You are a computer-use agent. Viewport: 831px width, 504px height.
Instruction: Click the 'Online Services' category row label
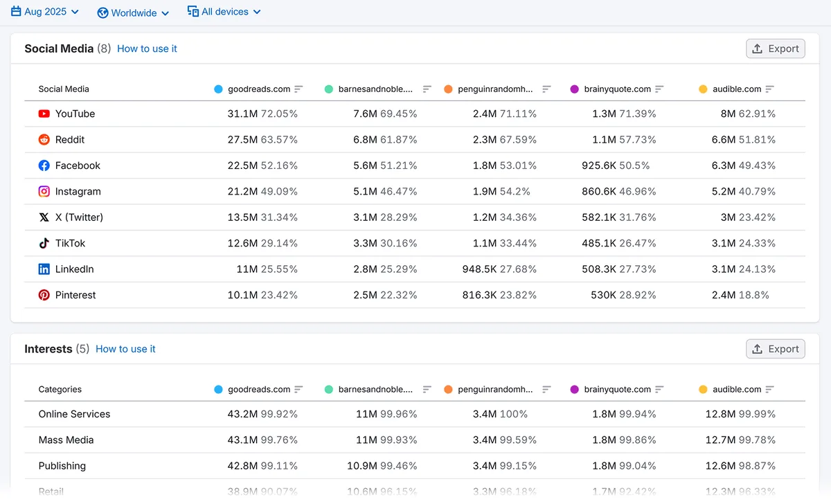[74, 414]
